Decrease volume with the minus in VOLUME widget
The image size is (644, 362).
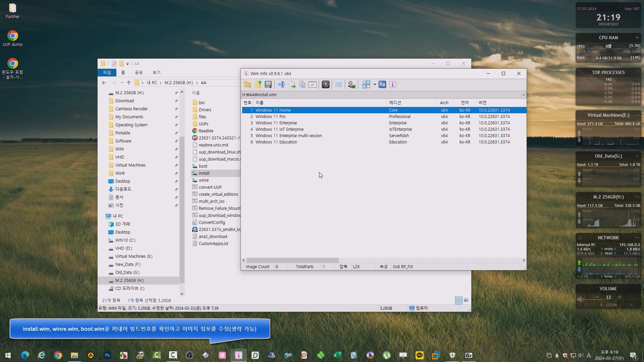(597, 297)
